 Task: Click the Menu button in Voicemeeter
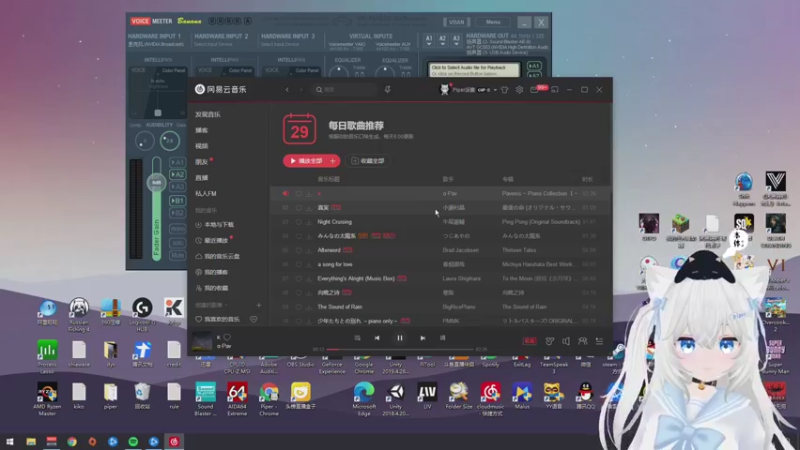coord(493,22)
